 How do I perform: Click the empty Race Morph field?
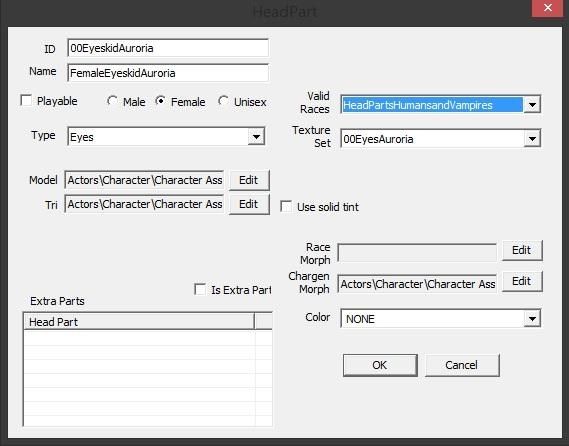[x=417, y=252]
